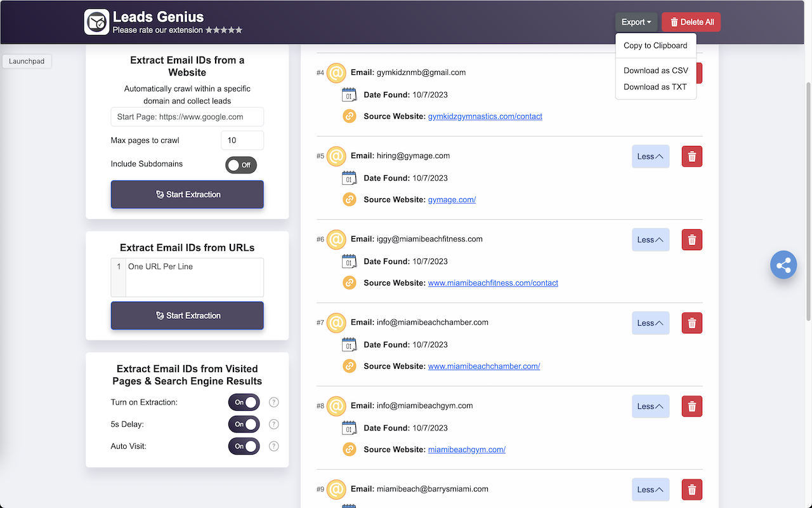The height and width of the screenshot is (508, 812).
Task: Click the Delete All button
Action: [x=691, y=22]
